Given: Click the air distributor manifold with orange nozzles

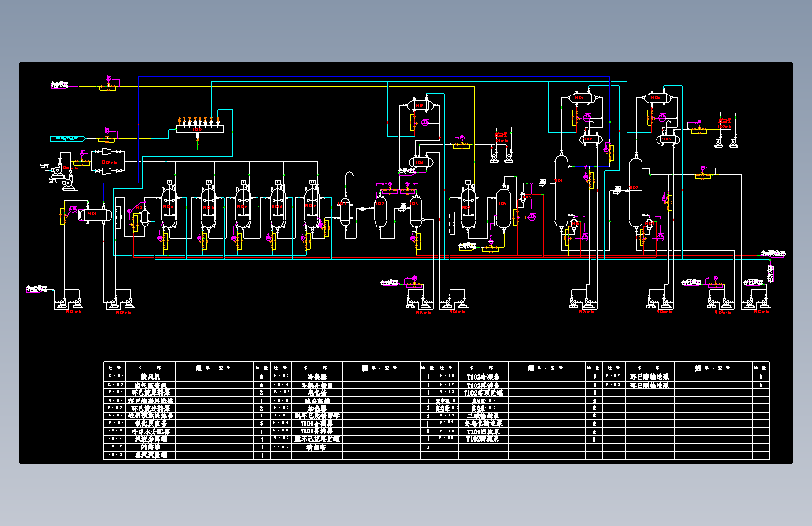Looking at the screenshot, I should (199, 124).
